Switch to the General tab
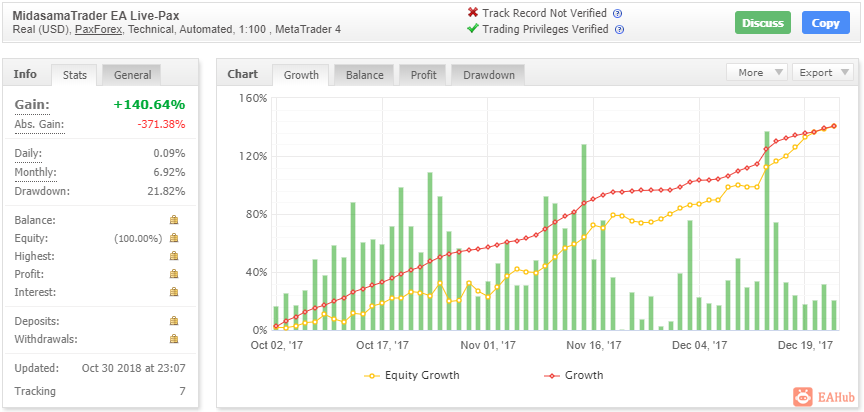864x412 pixels. click(132, 75)
